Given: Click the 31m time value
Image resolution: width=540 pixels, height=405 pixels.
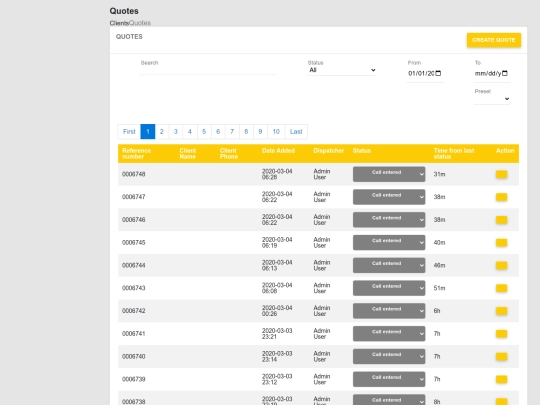Looking at the screenshot, I should tap(439, 174).
